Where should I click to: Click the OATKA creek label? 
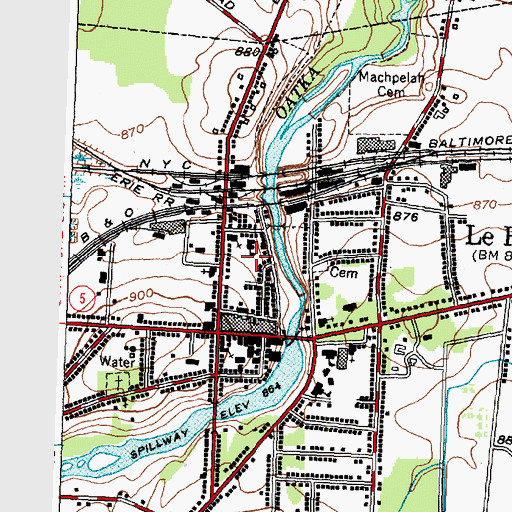(299, 92)
